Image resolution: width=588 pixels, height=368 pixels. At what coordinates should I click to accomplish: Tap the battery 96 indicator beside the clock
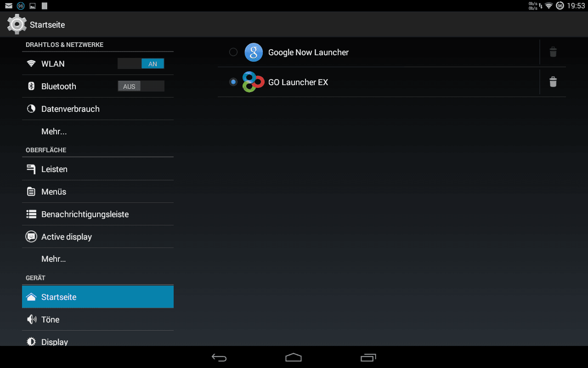click(x=560, y=6)
